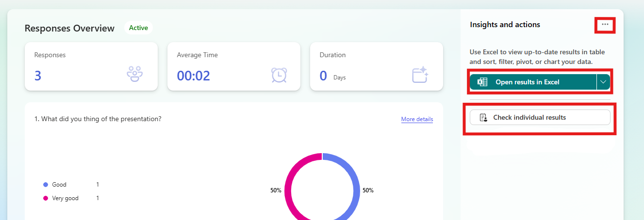
Task: Click the alarm clock icon in Average Time
Action: click(279, 75)
